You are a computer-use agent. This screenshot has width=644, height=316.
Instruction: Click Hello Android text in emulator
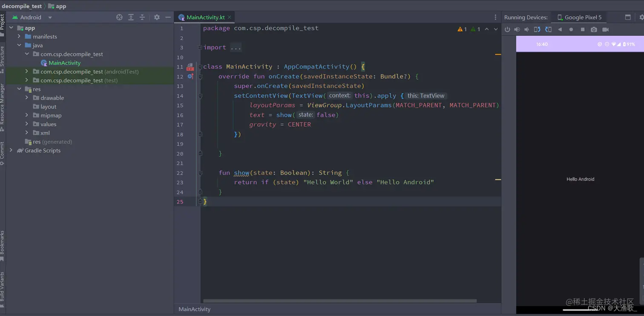coord(580,179)
